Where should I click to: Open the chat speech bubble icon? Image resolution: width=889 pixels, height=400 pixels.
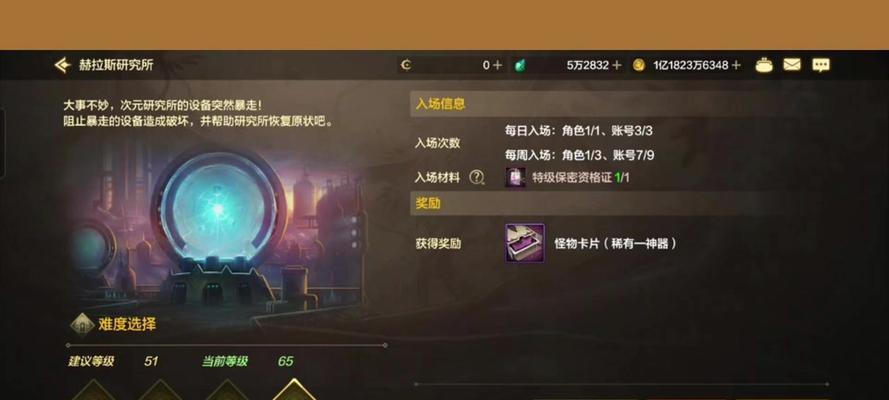coord(821,65)
